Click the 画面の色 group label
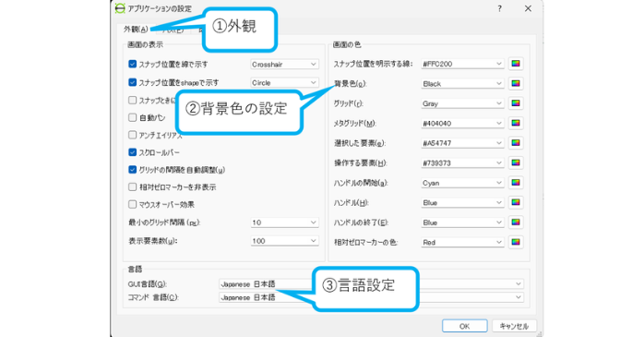Screen dimensions: 644x337 point(347,44)
